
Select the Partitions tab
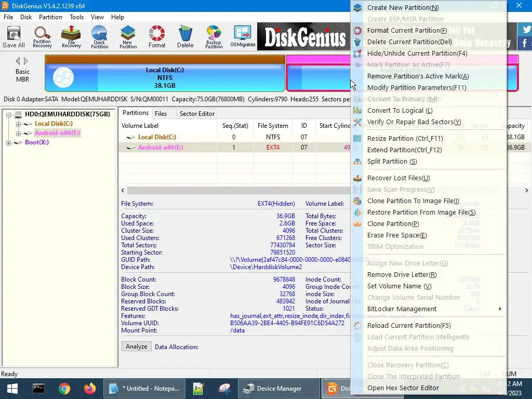136,113
